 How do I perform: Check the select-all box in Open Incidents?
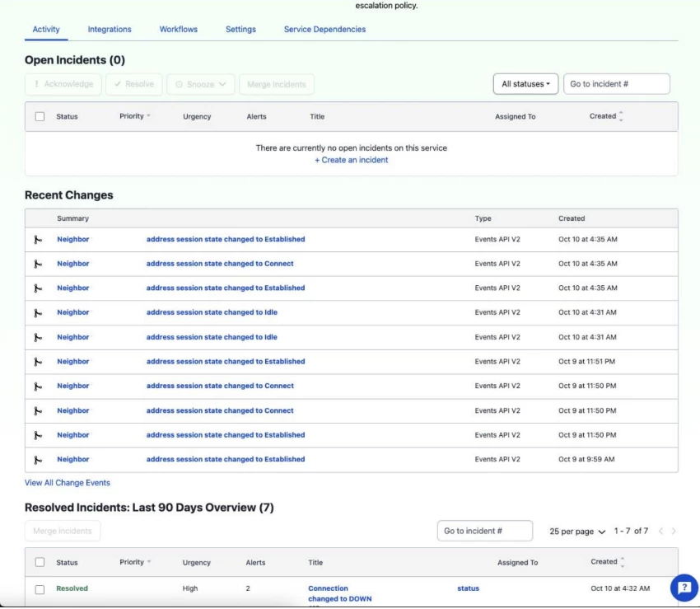[x=40, y=117]
